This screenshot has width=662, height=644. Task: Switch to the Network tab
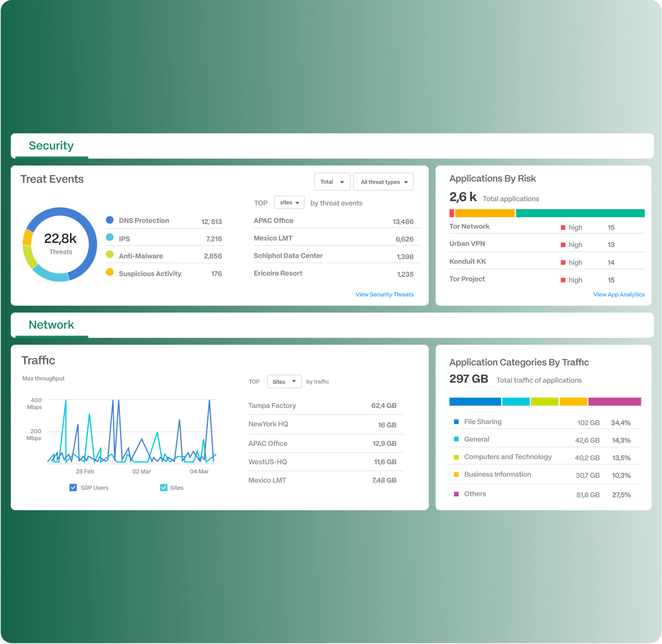coord(51,325)
